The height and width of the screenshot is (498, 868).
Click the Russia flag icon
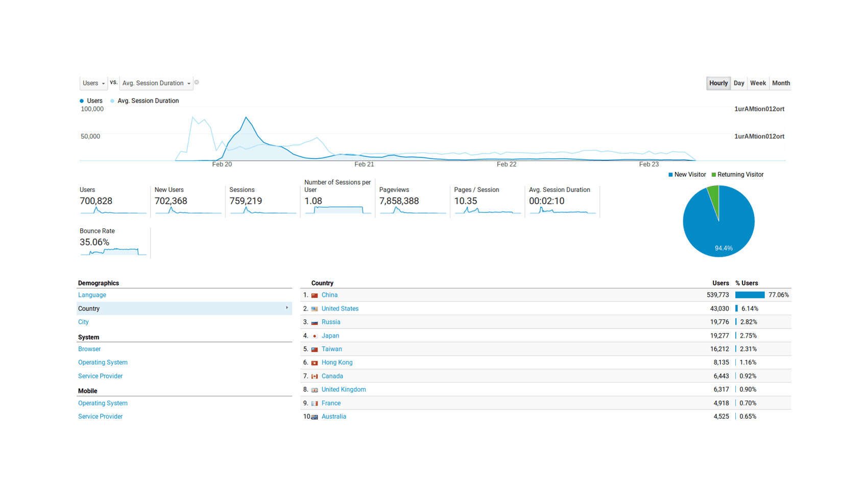coord(315,322)
